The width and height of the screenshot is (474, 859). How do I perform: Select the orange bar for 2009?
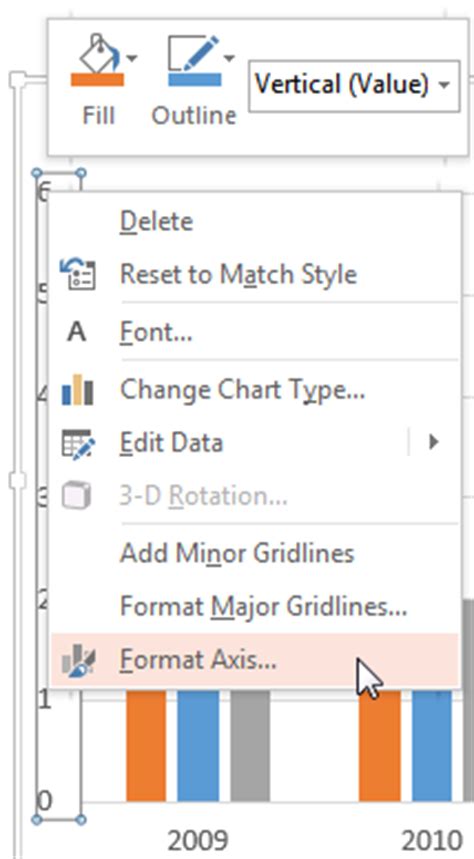click(x=146, y=746)
